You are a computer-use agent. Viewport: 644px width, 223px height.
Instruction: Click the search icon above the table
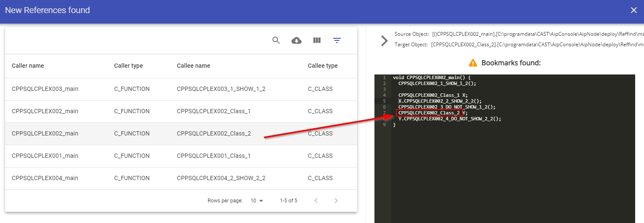[276, 40]
